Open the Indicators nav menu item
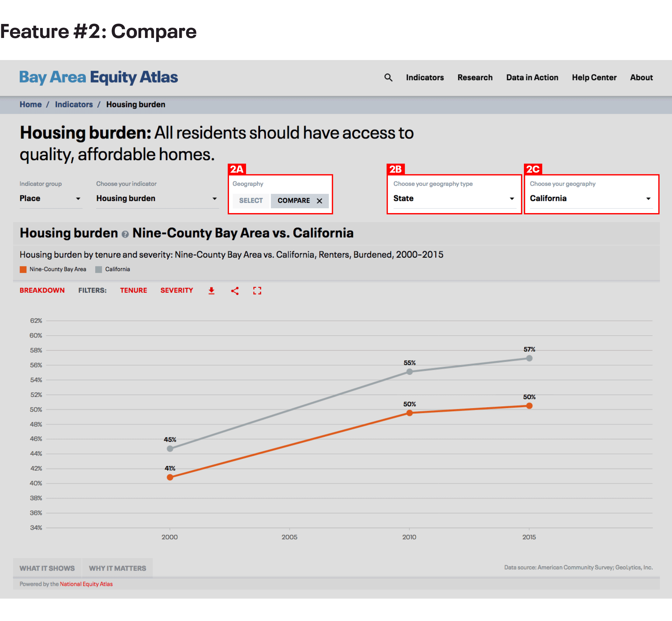 click(425, 78)
